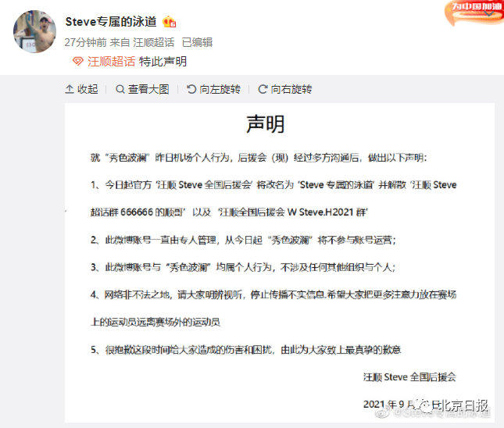Click the 北京日报 WeChat watermark icon

[423, 405]
